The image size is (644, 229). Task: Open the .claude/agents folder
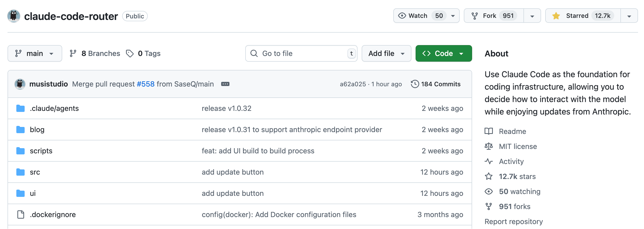pyautogui.click(x=54, y=108)
